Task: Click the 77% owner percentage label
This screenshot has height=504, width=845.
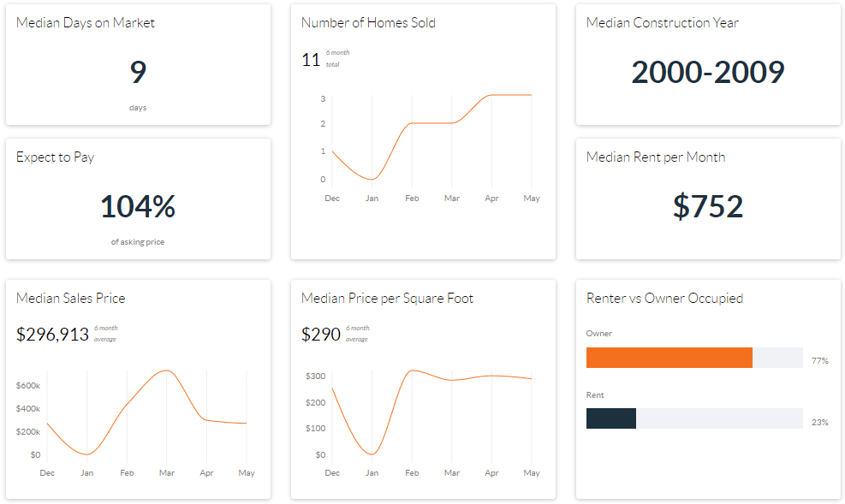Action: coord(819,361)
